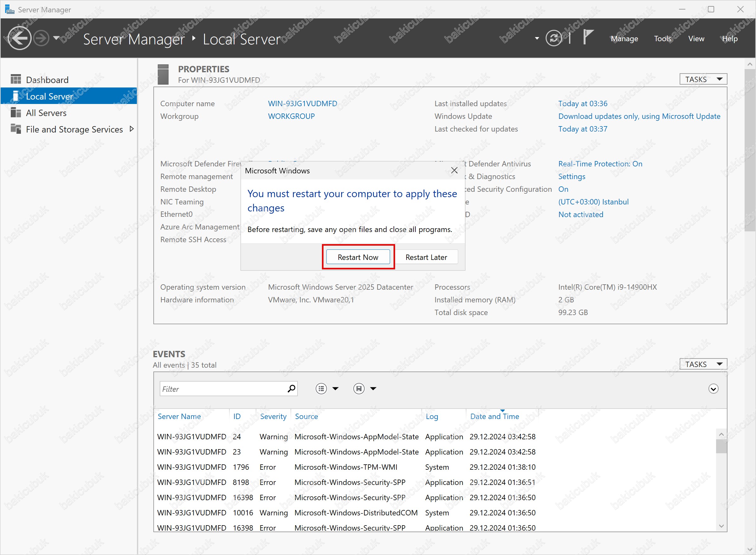Click the Restart Later button
756x555 pixels.
[x=426, y=257]
